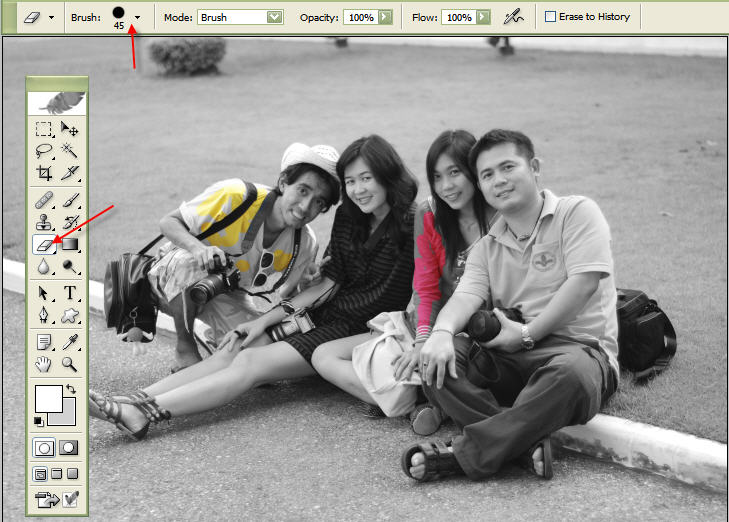The image size is (729, 522).
Task: Select the Brush tool in toolbox
Action: pyautogui.click(x=70, y=200)
